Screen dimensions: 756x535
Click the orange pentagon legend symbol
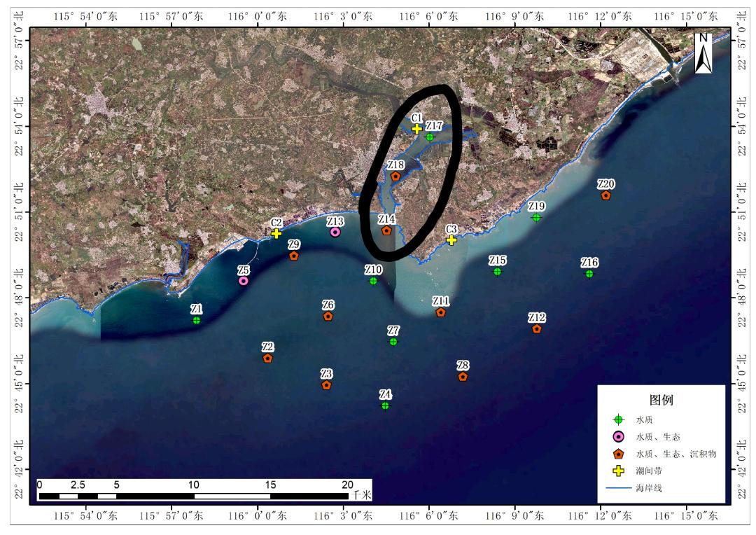618,454
